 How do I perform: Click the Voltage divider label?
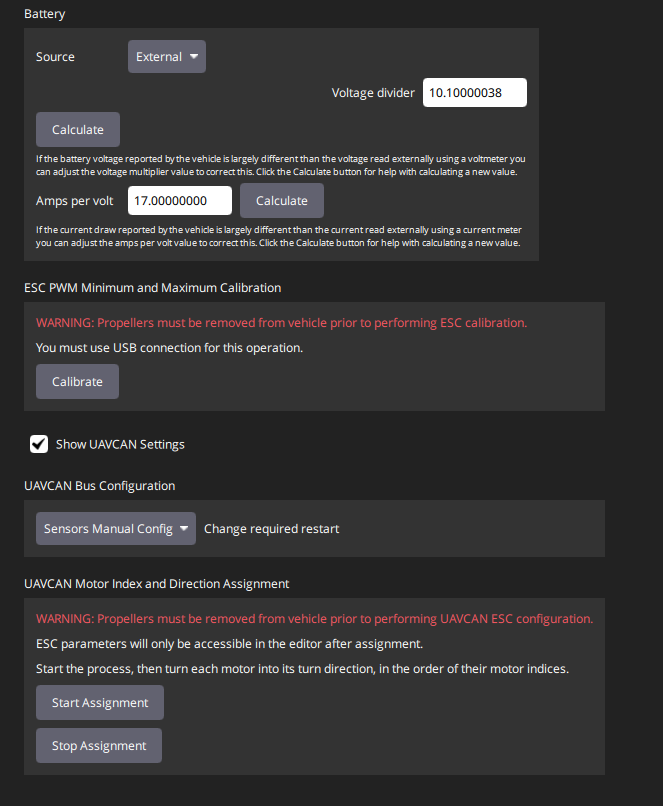coord(372,93)
